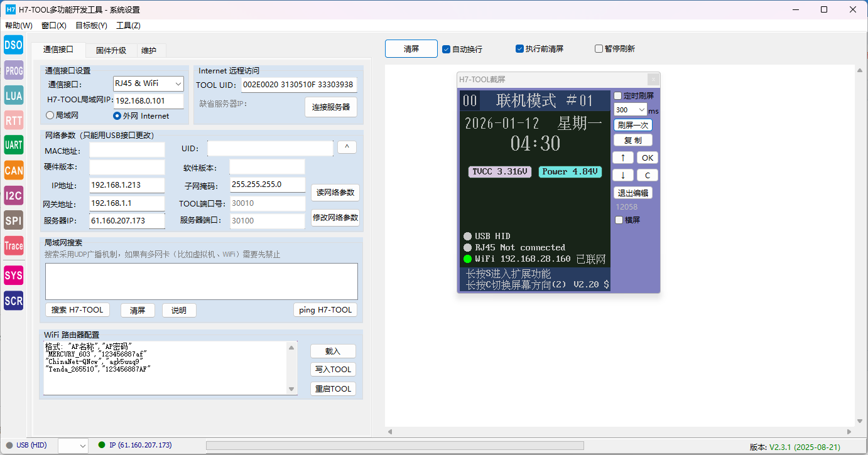
Task: Open the I2C sidebar icon
Action: tap(13, 195)
